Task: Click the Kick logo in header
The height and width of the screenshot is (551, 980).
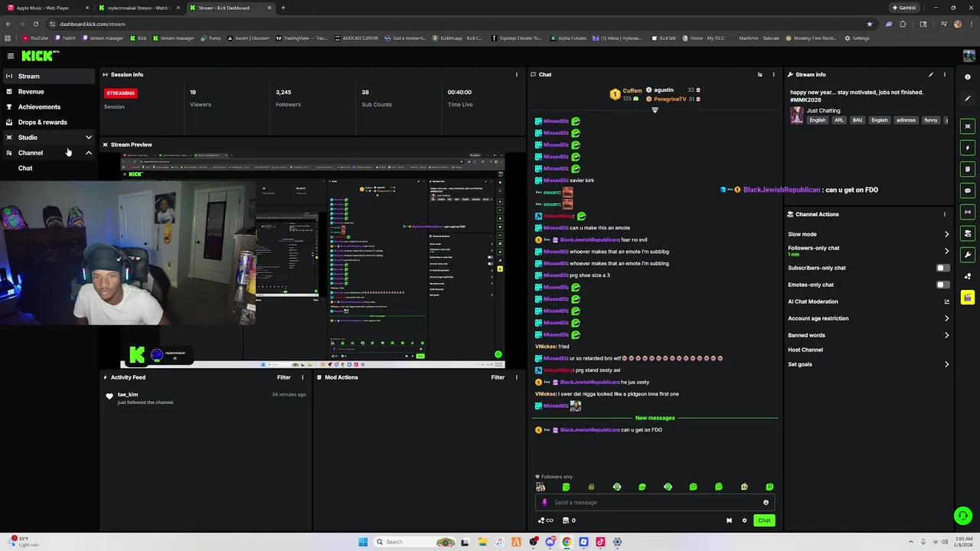Action: tap(40, 56)
